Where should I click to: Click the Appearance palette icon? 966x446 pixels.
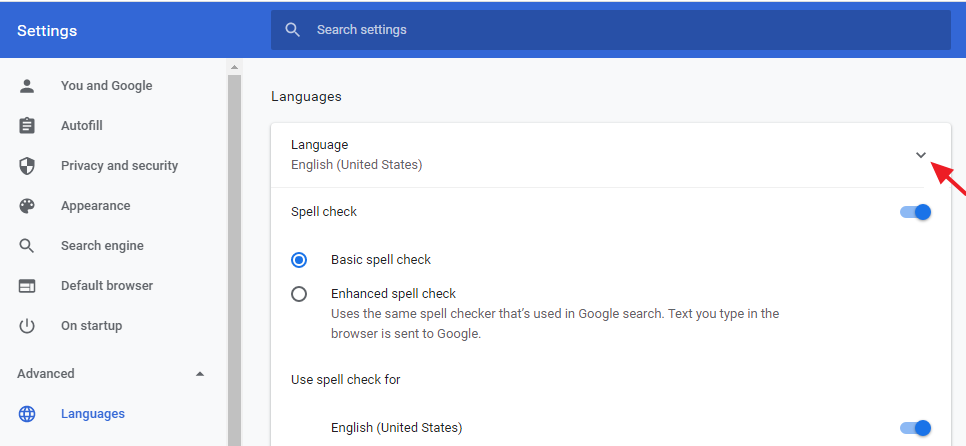click(26, 206)
